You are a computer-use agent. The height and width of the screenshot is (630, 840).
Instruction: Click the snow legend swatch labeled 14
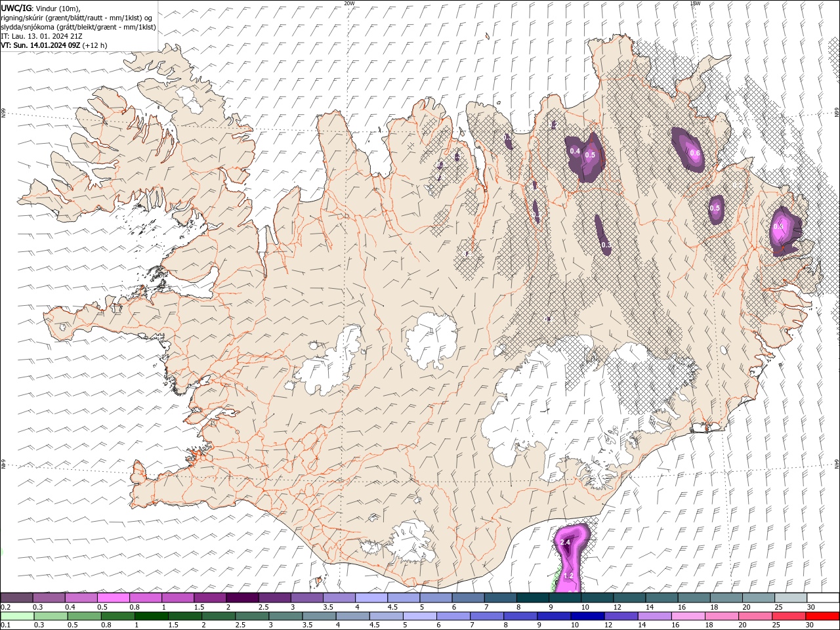(661, 598)
